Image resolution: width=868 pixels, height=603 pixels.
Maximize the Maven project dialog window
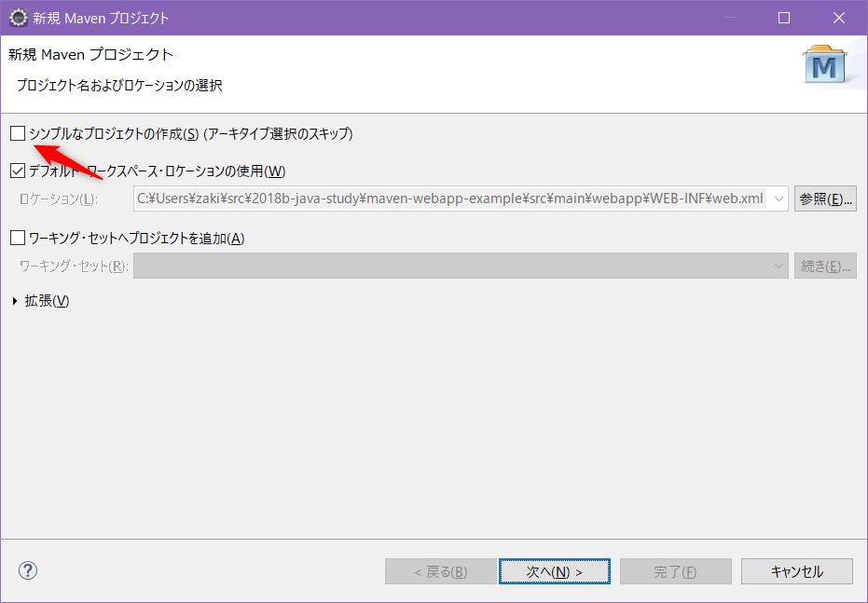tap(784, 18)
